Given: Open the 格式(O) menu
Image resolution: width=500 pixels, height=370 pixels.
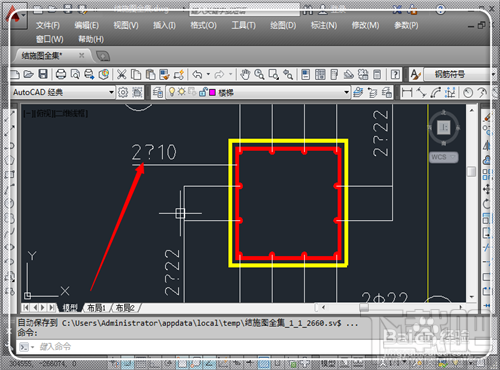Looking at the screenshot, I should pos(203,25).
